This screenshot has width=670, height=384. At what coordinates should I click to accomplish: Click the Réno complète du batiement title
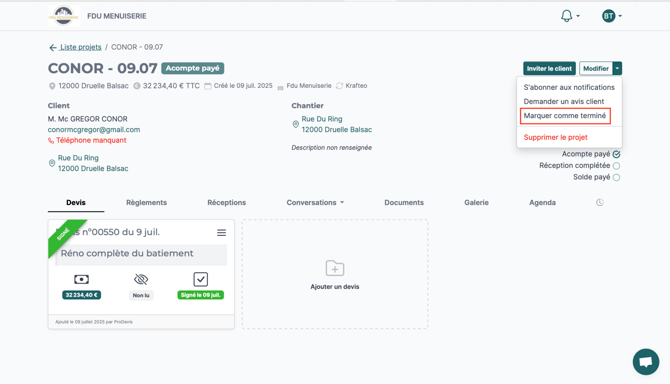127,253
